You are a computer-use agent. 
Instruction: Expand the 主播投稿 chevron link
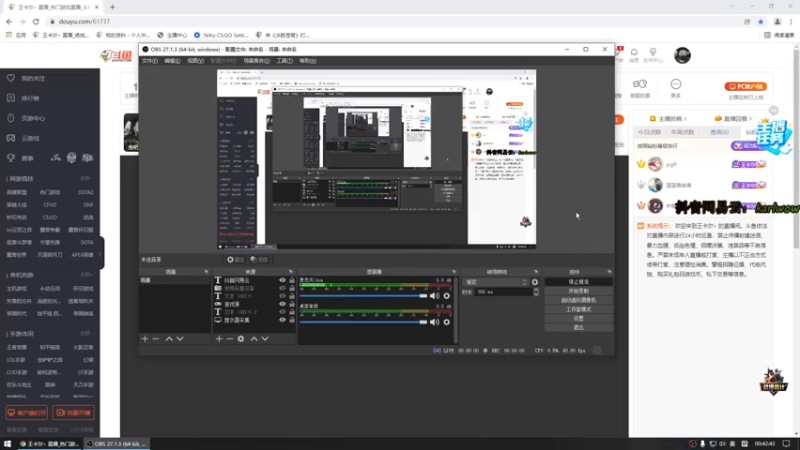coord(668,119)
